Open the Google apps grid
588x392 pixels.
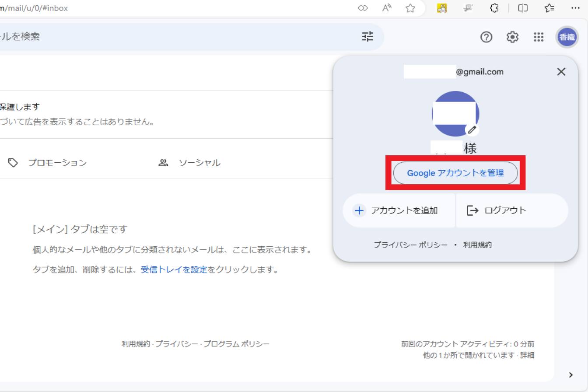pos(539,37)
